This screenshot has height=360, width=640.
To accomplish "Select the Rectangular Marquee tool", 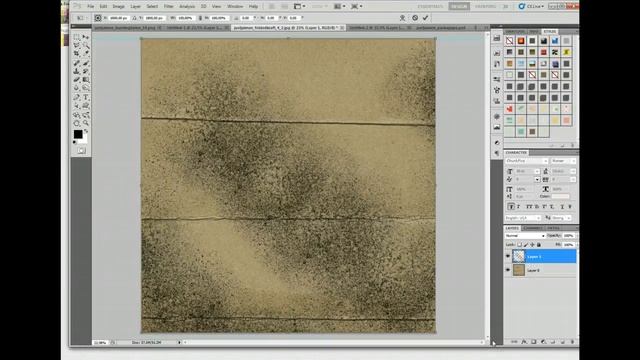I will point(77,37).
